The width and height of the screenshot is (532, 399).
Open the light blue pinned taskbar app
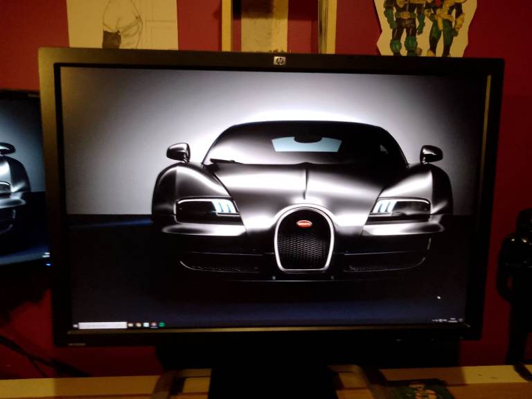(x=146, y=325)
